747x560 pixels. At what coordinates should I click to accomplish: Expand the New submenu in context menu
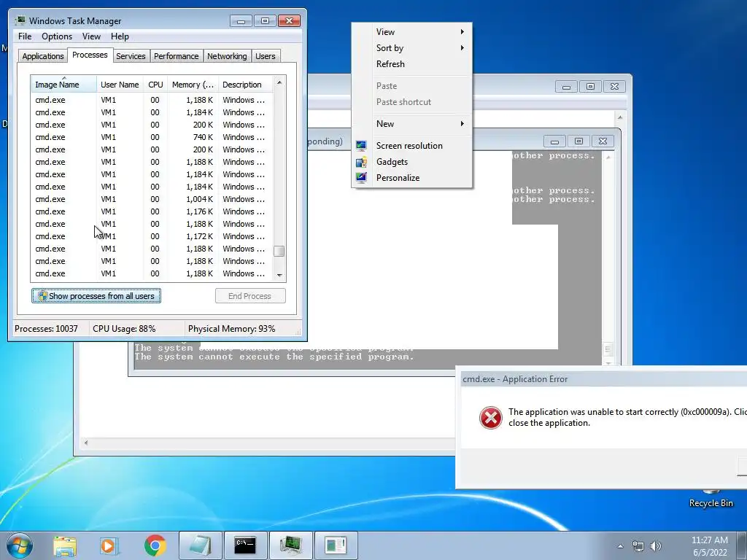click(x=412, y=124)
